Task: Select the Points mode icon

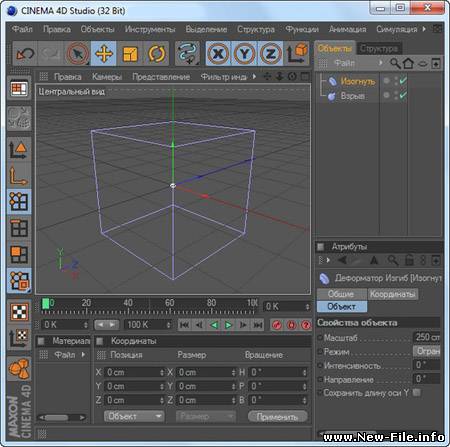Action: pyautogui.click(x=19, y=202)
